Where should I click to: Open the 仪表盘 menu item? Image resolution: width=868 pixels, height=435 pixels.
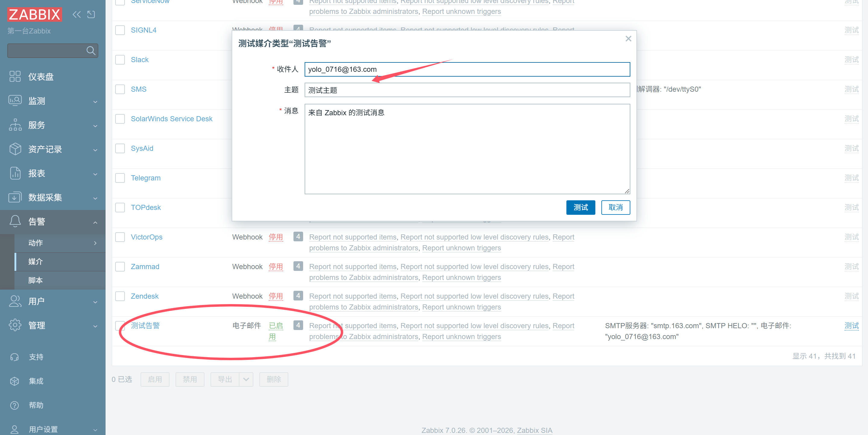pos(52,77)
